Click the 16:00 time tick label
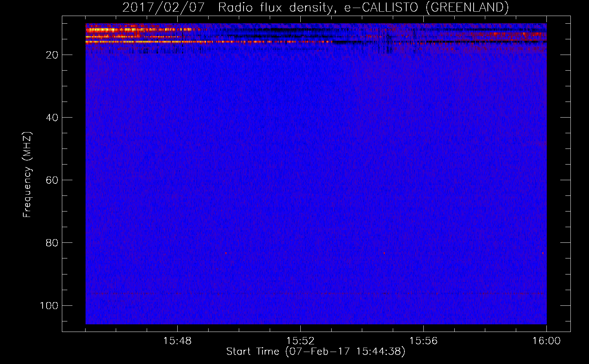 point(546,341)
